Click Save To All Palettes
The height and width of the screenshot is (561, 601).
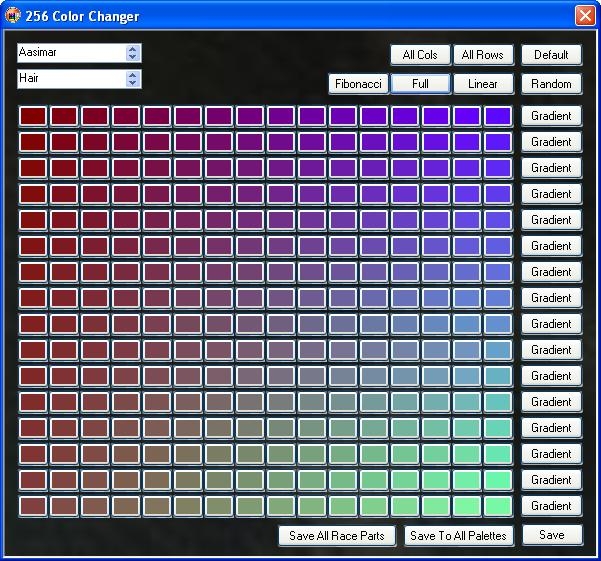[x=459, y=536]
